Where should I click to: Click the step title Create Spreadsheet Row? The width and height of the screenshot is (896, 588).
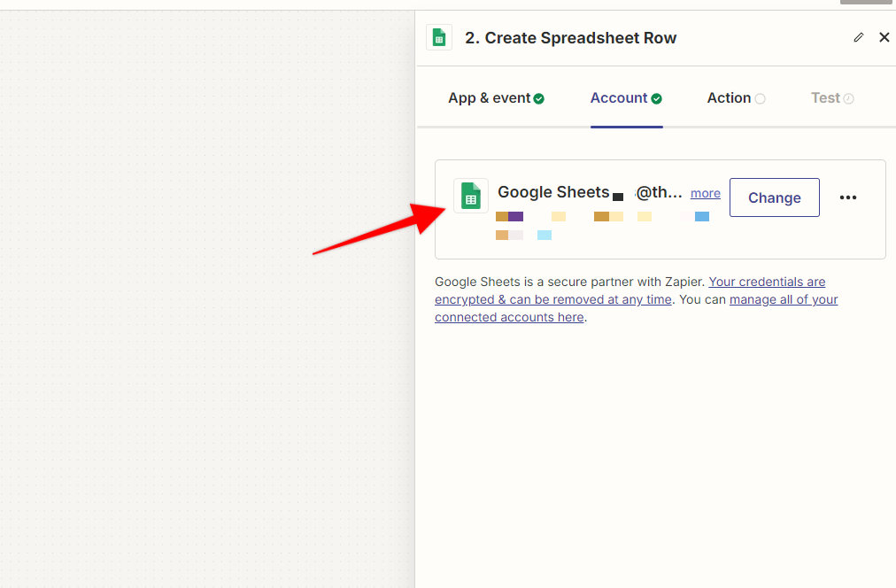[x=570, y=37]
